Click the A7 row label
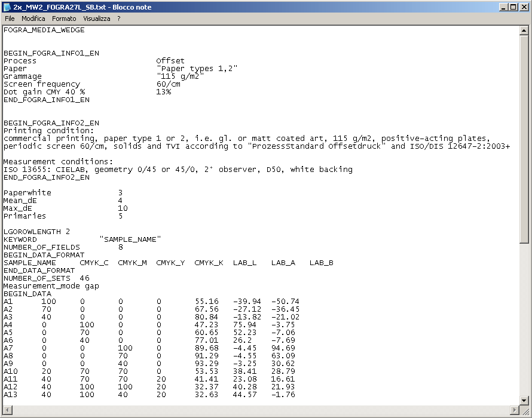Image resolution: width=532 pixels, height=418 pixels. (x=8, y=348)
